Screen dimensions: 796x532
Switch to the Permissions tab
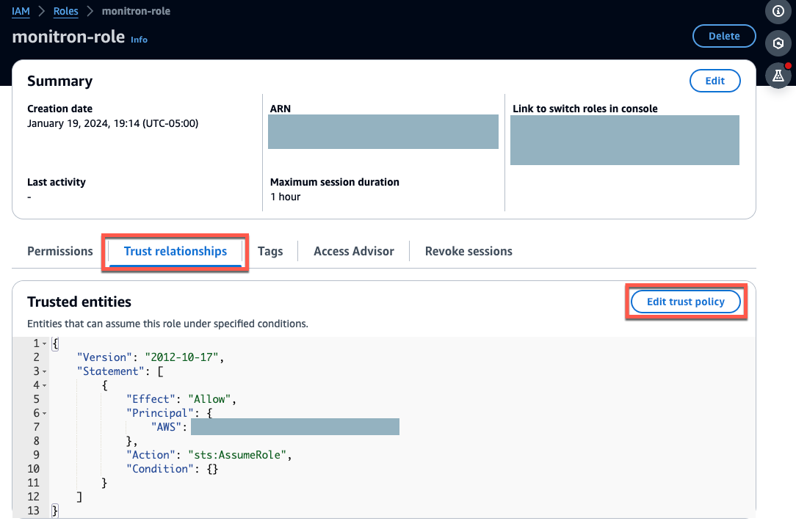pyautogui.click(x=59, y=251)
